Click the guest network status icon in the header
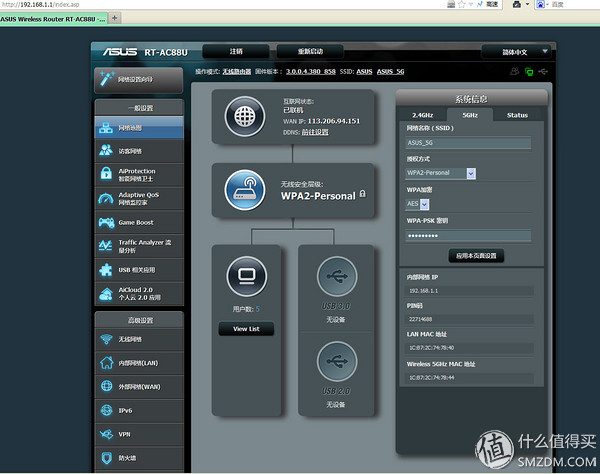The height and width of the screenshot is (474, 600). (x=515, y=72)
